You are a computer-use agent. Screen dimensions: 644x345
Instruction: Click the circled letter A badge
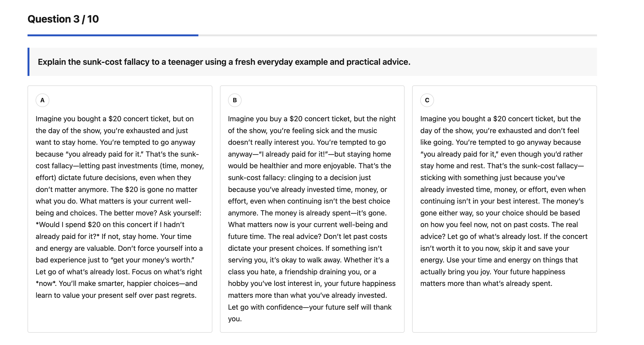coord(42,100)
